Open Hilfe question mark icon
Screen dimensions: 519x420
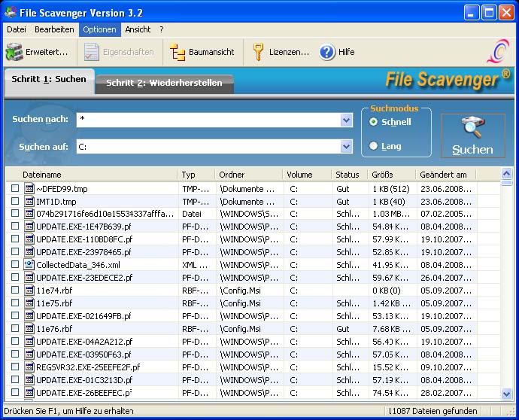(x=327, y=53)
